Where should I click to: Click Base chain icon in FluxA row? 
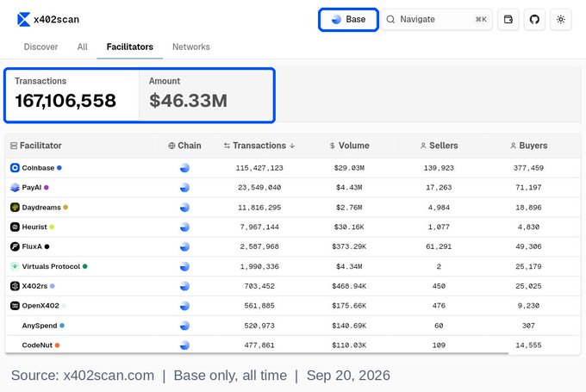coord(184,246)
